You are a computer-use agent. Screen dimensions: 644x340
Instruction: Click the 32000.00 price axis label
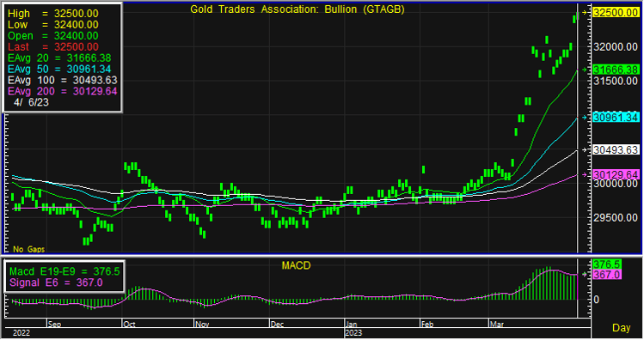coord(616,46)
